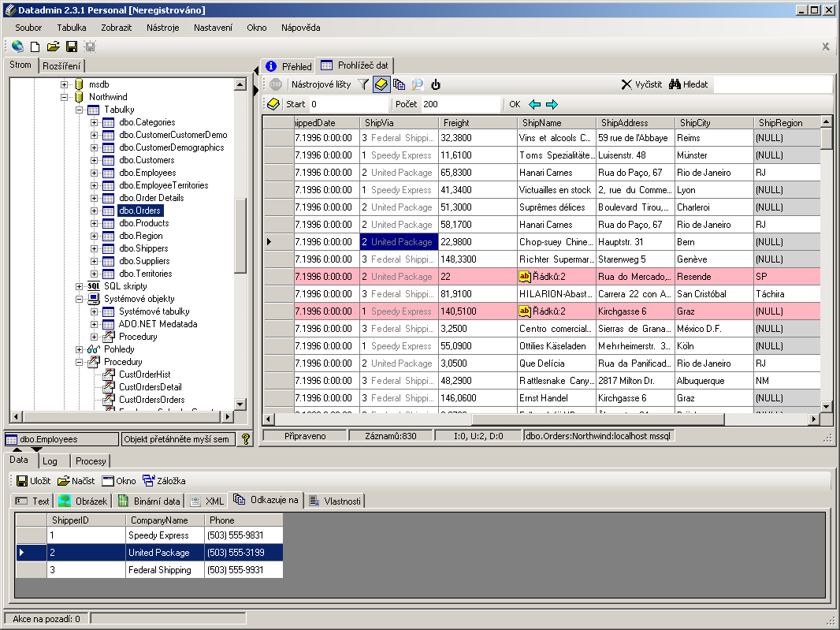This screenshot has height=630, width=840.
Task: Save with the floppy disk toolbar icon
Action: [72, 47]
